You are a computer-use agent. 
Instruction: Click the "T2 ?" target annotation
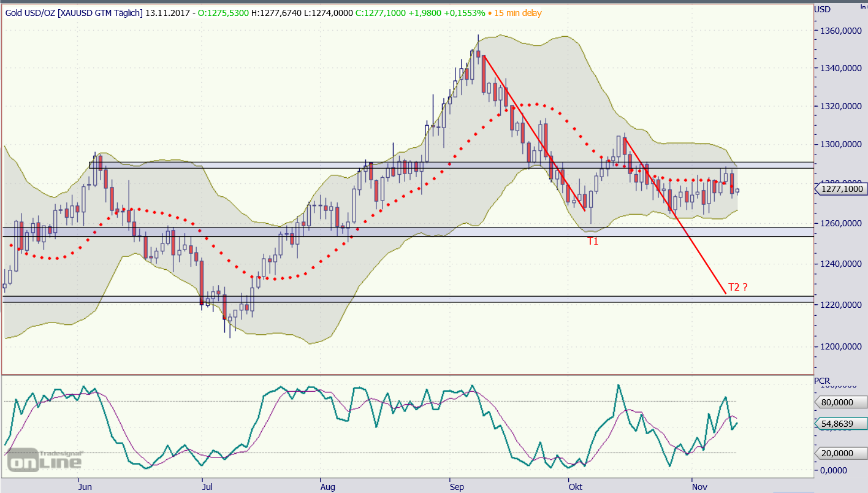[x=737, y=287]
